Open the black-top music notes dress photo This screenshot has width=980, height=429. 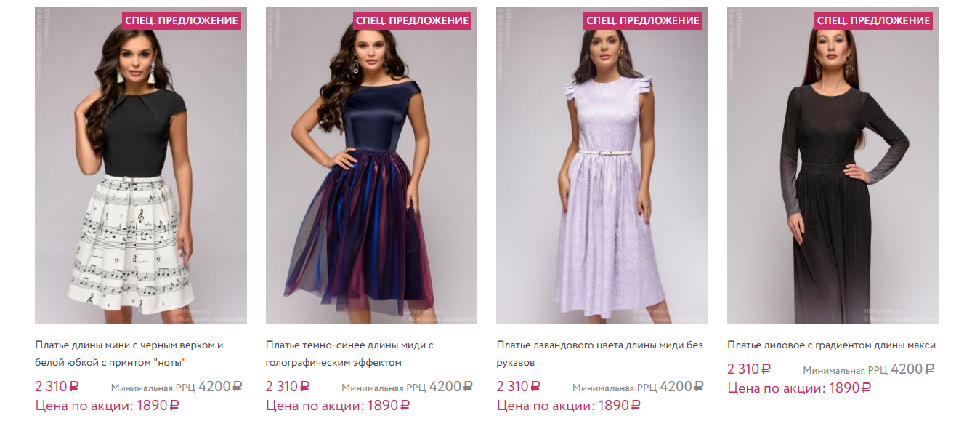pos(141,165)
